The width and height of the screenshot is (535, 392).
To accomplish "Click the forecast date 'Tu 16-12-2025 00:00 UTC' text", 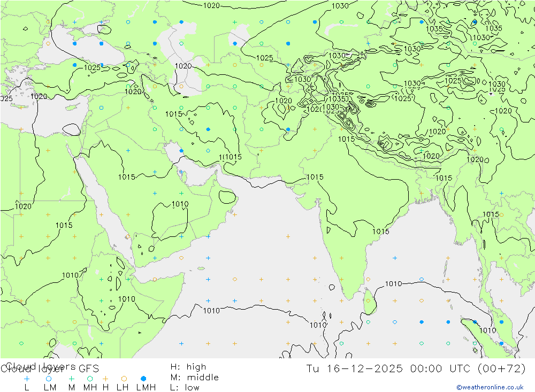I will pyautogui.click(x=388, y=369).
